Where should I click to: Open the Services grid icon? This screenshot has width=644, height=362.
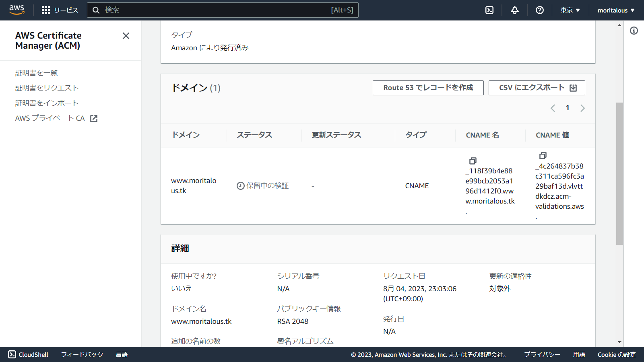(46, 10)
